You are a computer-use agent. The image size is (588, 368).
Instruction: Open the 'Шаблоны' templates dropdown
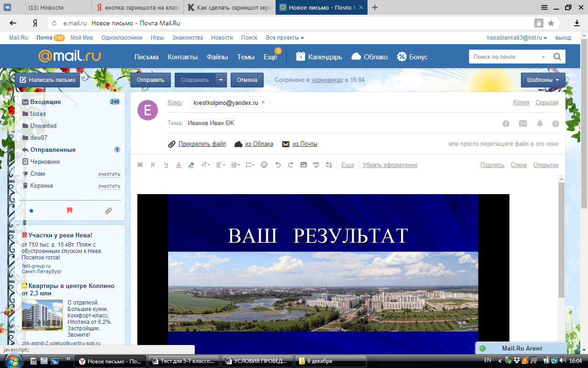pos(543,80)
